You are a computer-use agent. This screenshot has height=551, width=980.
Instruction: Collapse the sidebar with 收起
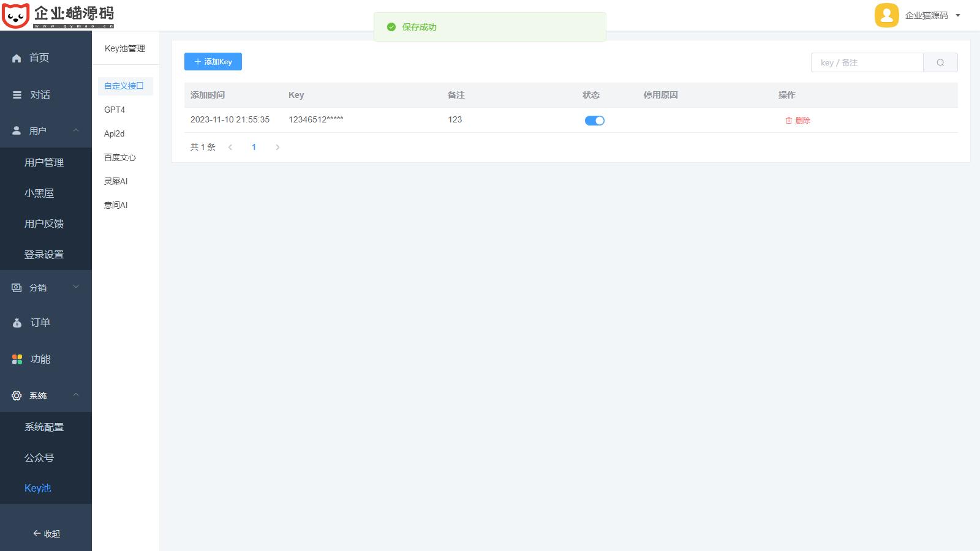click(46, 534)
